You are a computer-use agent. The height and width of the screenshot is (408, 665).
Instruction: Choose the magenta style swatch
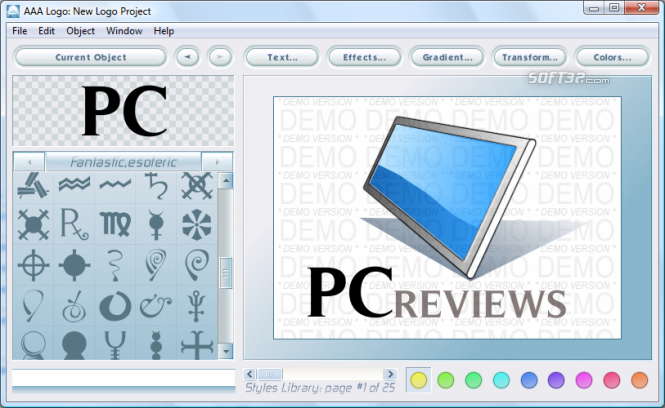[x=584, y=380]
